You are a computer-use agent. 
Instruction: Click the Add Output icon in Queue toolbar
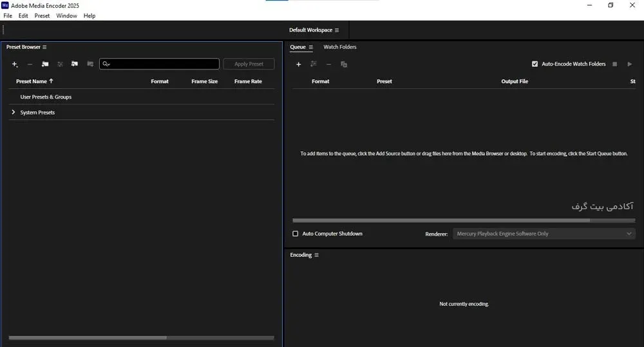point(314,64)
